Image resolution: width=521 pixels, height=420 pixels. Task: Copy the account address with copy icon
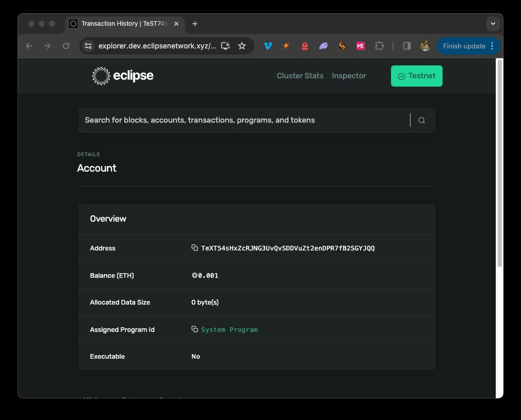(194, 248)
